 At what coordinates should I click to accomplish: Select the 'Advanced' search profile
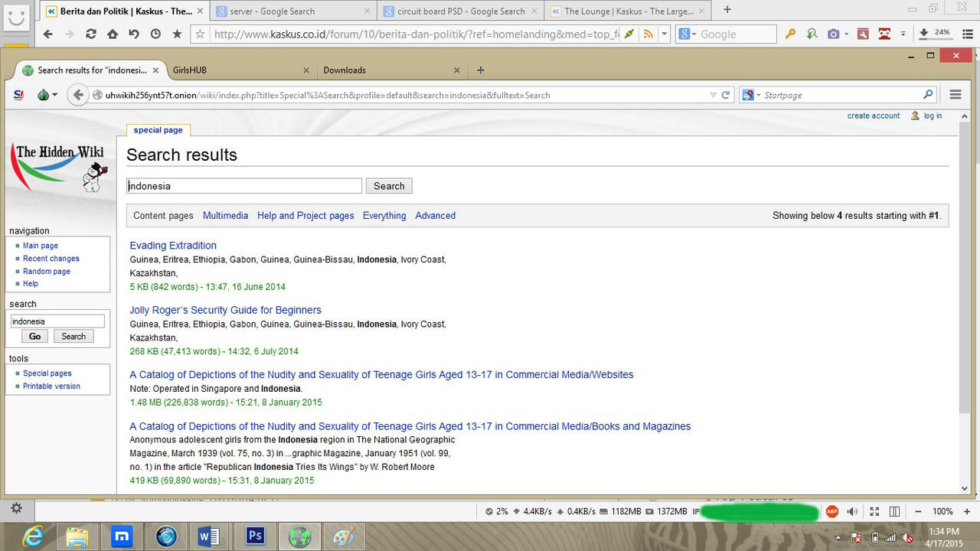point(436,216)
